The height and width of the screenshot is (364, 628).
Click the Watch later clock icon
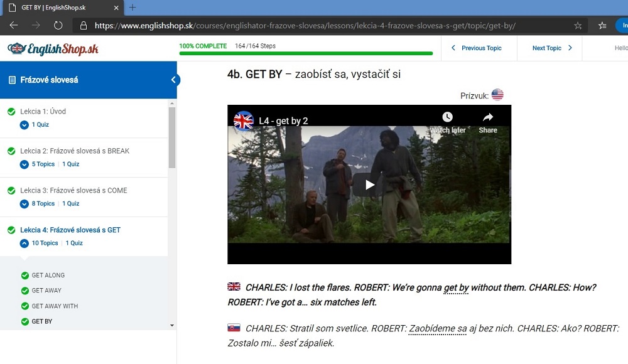point(447,117)
